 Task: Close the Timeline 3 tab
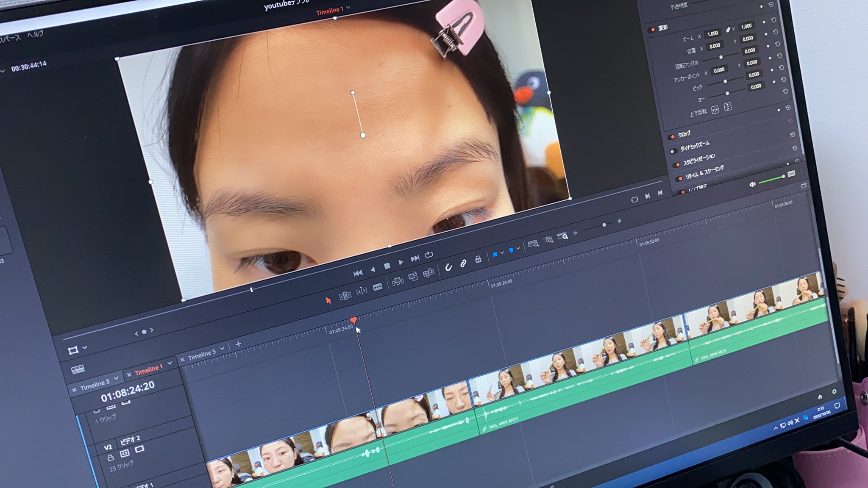(74, 390)
